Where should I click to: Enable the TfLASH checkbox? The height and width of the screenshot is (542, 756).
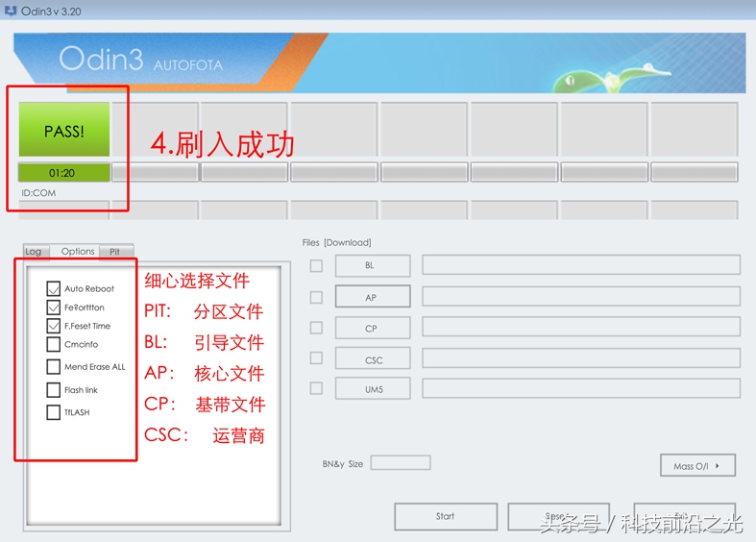(54, 412)
